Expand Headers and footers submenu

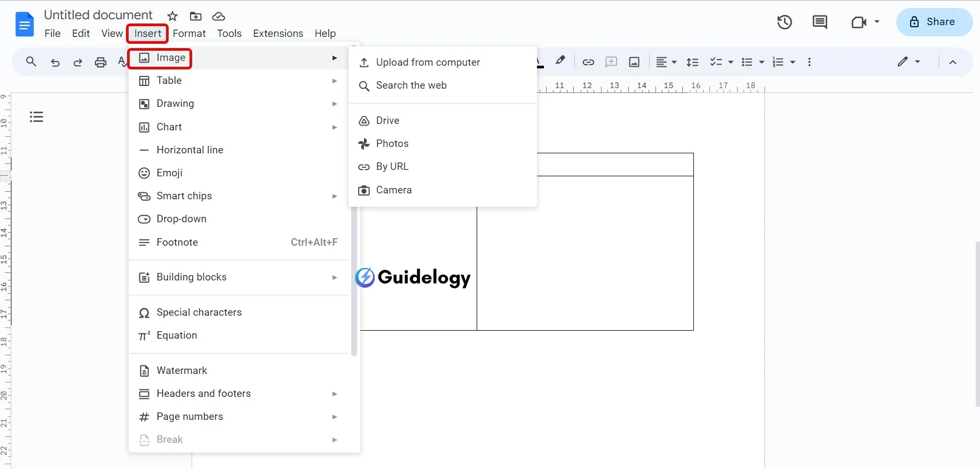click(x=239, y=394)
